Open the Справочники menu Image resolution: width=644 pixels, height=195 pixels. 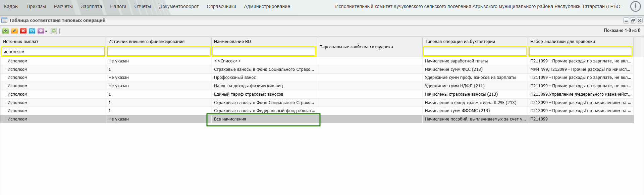[x=221, y=6]
